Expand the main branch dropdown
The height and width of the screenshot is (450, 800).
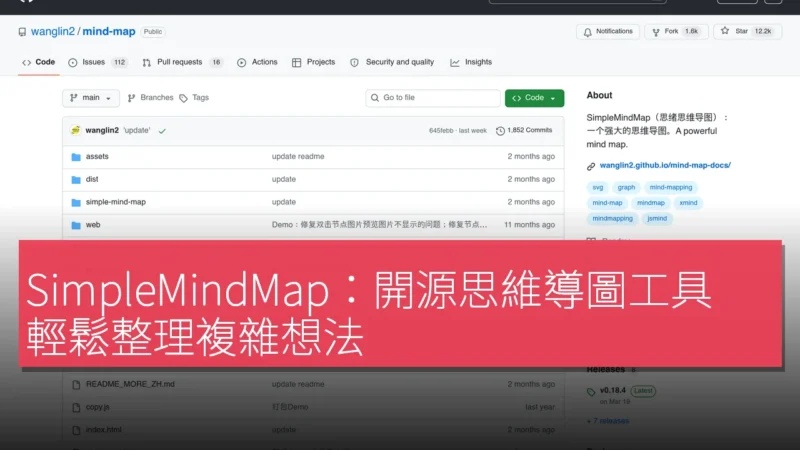click(91, 98)
